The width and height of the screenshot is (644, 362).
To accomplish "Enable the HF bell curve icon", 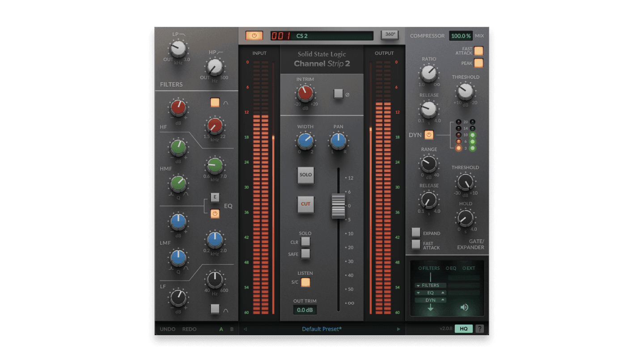I will (215, 102).
